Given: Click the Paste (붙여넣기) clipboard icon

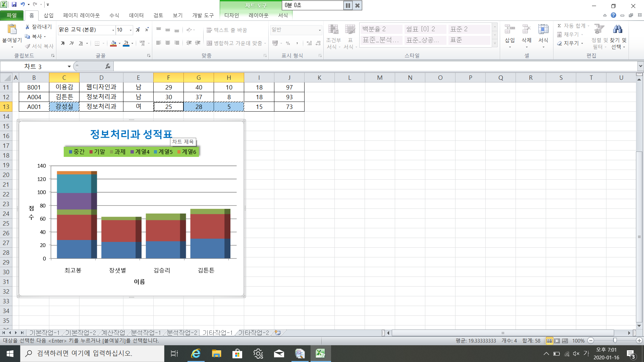Looking at the screenshot, I should click(x=12, y=29).
